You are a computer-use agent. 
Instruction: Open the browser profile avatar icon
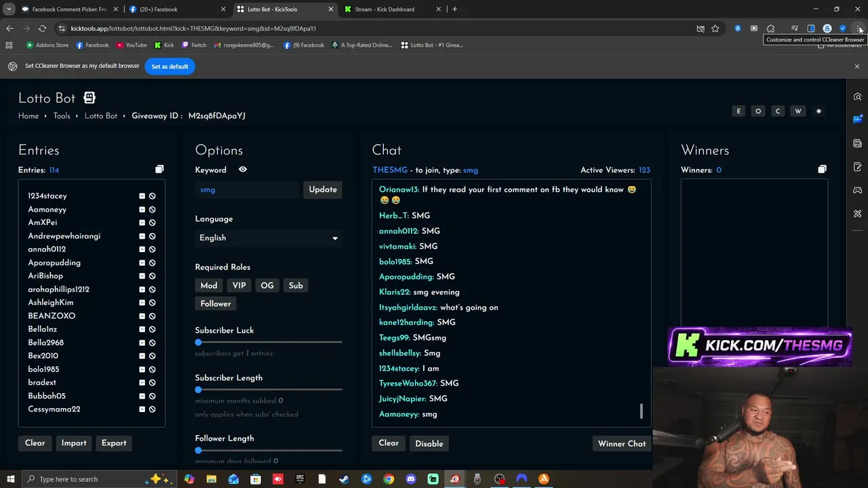click(x=827, y=28)
